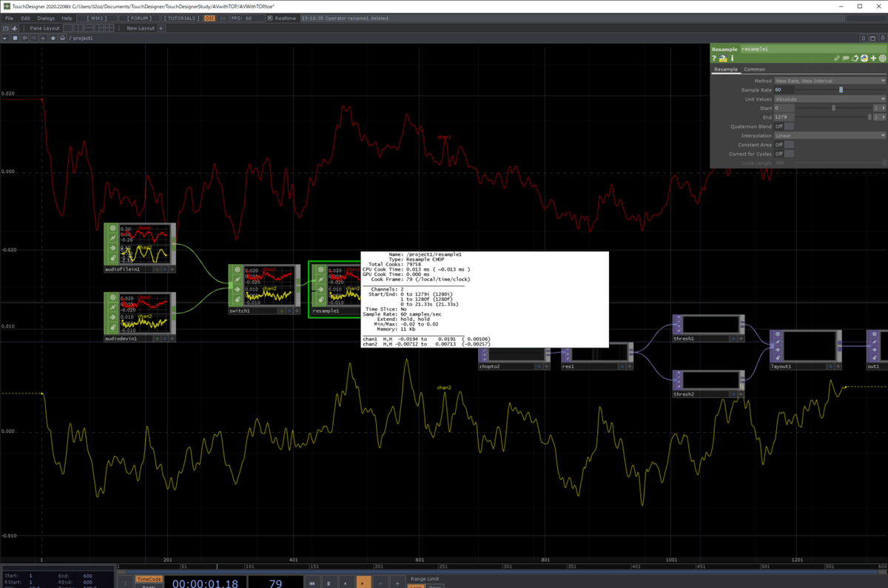
Task: Play the timeline in reverse
Action: tap(346, 583)
